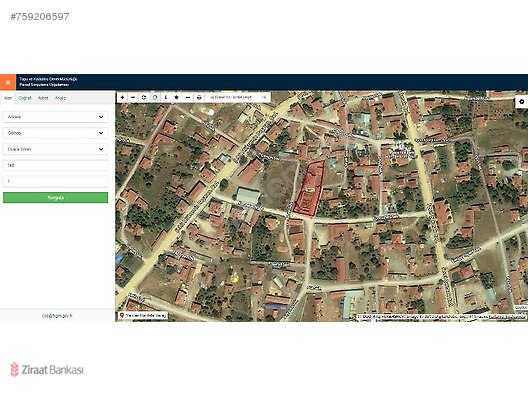Zoom out with the minus icon
The width and height of the screenshot is (528, 396).
[x=133, y=97]
